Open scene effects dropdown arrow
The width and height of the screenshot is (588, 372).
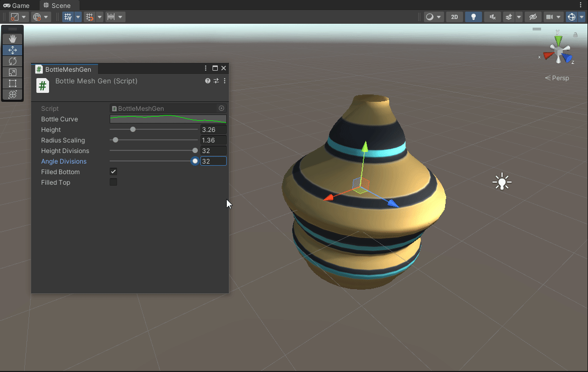click(x=518, y=17)
